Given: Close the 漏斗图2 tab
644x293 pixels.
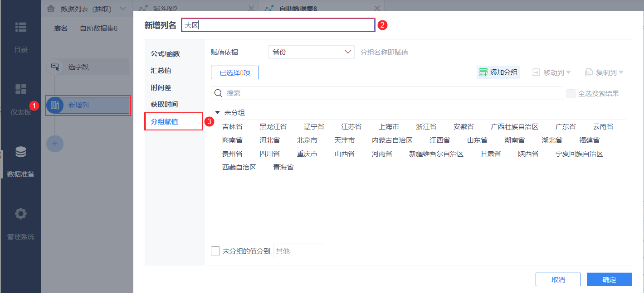Looking at the screenshot, I should pyautogui.click(x=251, y=8).
